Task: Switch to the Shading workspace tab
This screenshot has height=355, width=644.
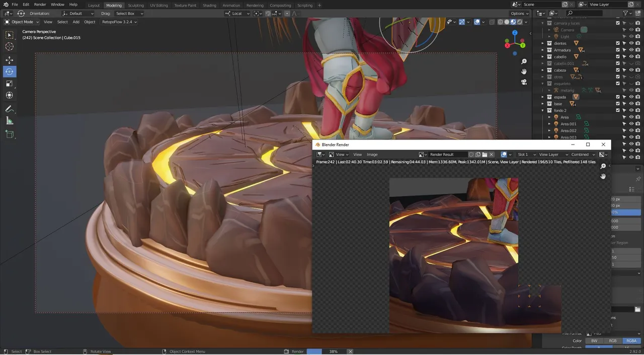Action: point(209,5)
